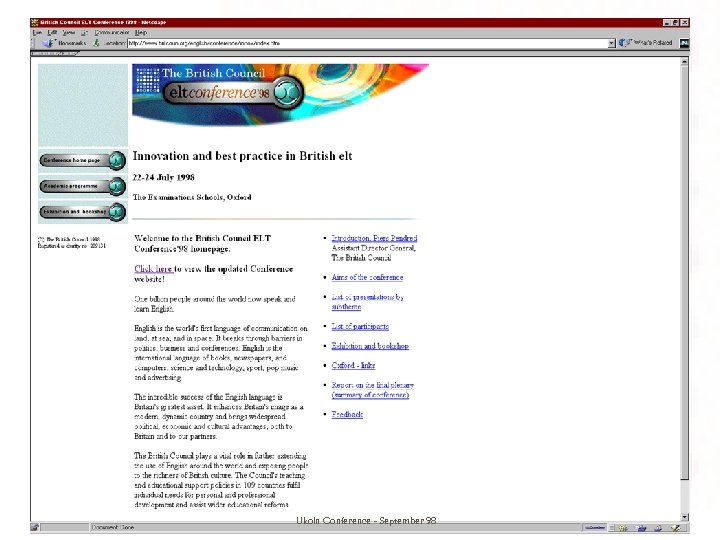Click the component bar grip handle
Screen dimensions: 720x540
click(x=612, y=528)
